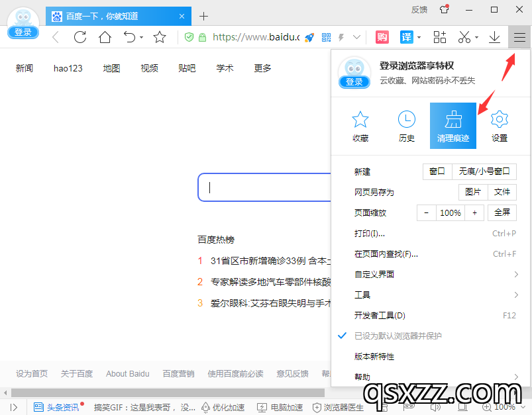532x415 pixels.
Task: Click the 全屏 fullscreen button
Action: click(x=502, y=212)
